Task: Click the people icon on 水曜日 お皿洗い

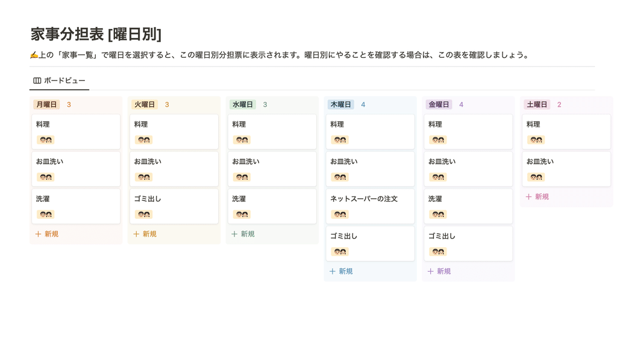Action: tap(242, 177)
